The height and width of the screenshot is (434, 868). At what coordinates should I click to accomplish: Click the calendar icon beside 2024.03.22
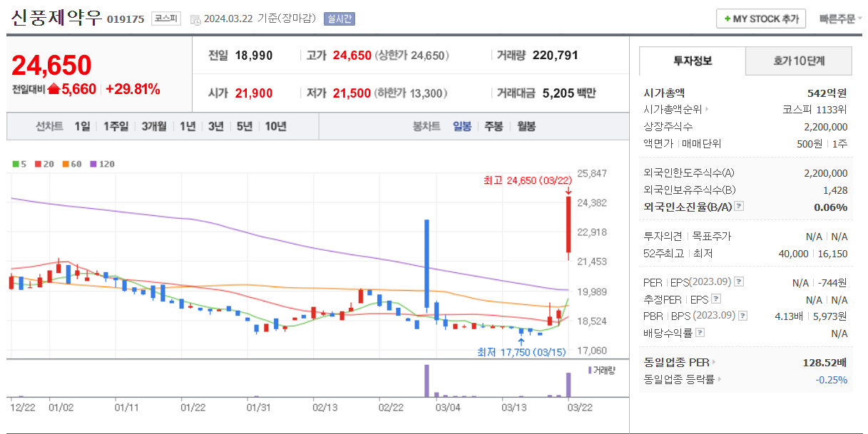[195, 19]
